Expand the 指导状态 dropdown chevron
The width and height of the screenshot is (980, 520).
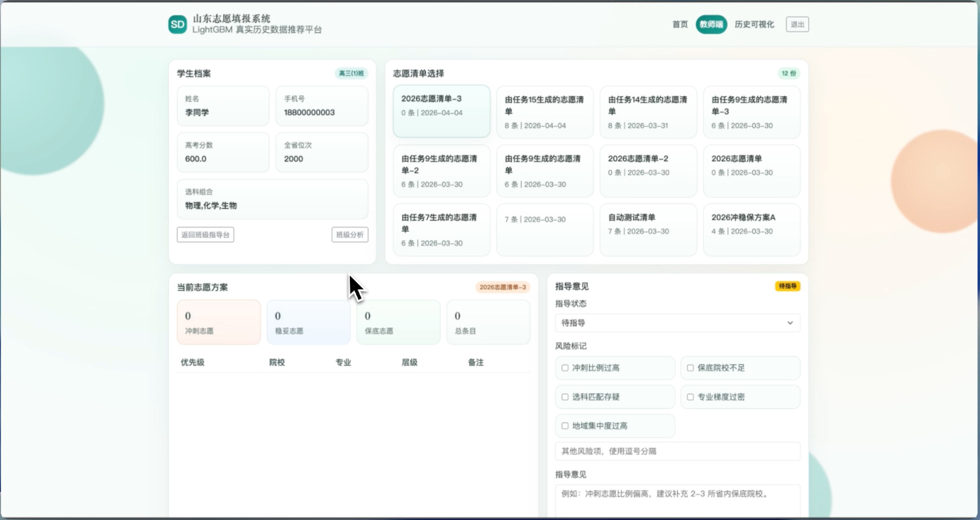(790, 323)
